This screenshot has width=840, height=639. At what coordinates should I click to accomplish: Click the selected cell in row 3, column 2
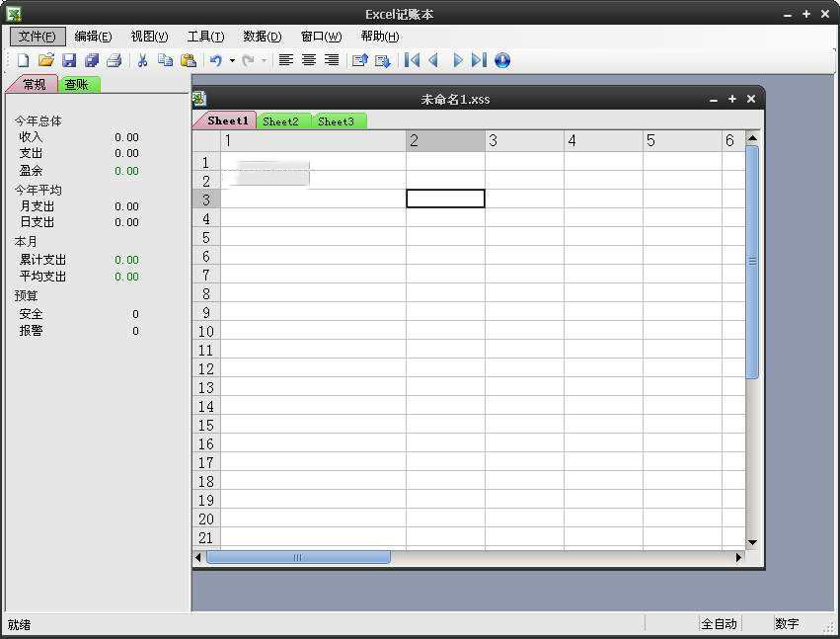446,199
